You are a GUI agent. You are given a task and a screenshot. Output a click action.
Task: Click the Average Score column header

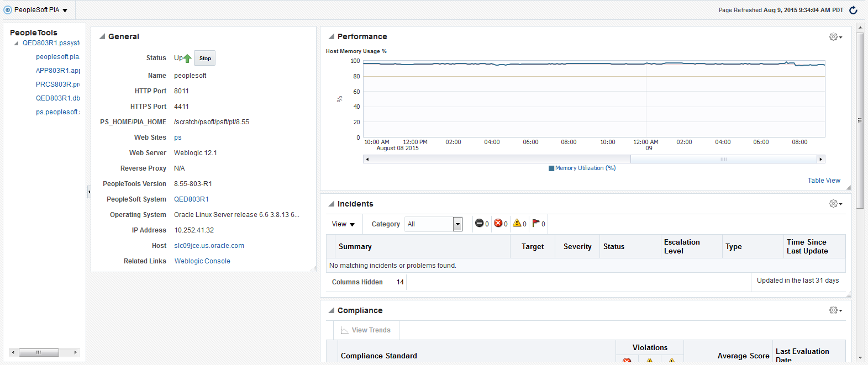728,352
